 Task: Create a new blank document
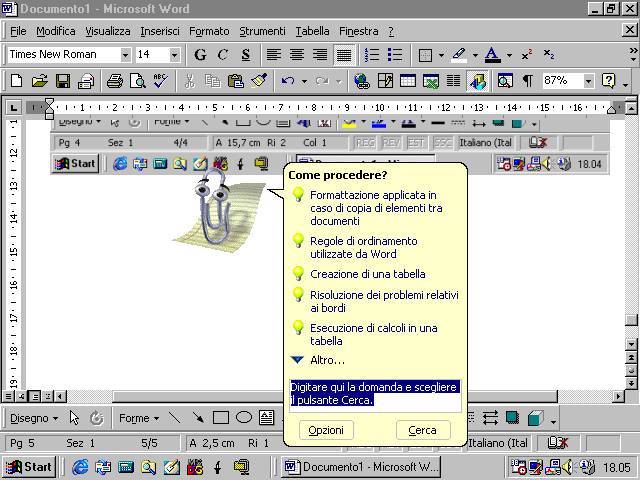[16, 81]
